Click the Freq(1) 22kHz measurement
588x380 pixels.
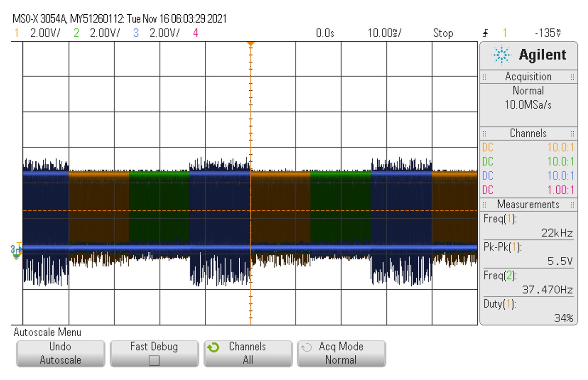pyautogui.click(x=528, y=226)
